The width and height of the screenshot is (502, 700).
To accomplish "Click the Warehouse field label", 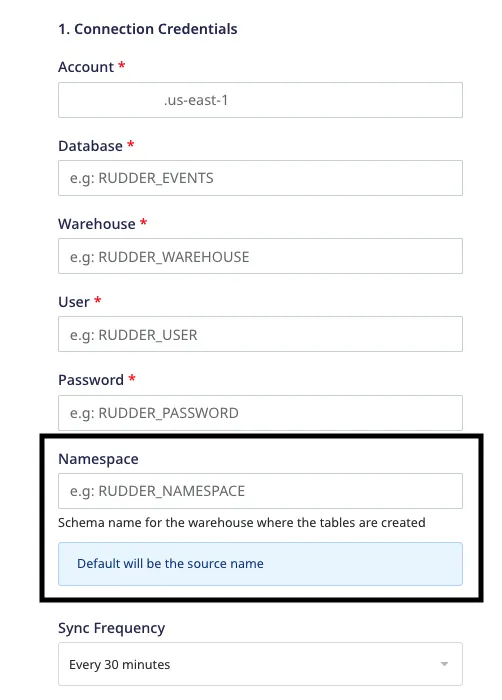I will pyautogui.click(x=96, y=224).
